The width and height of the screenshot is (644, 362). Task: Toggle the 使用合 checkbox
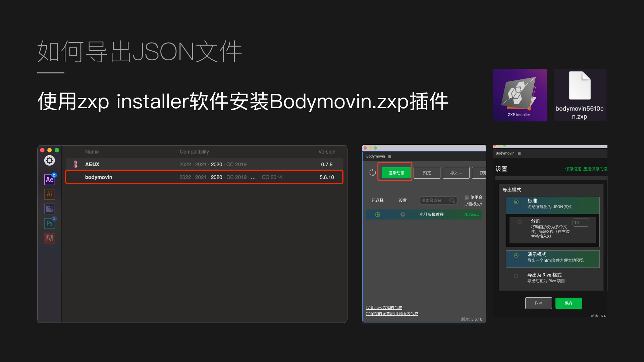467,197
